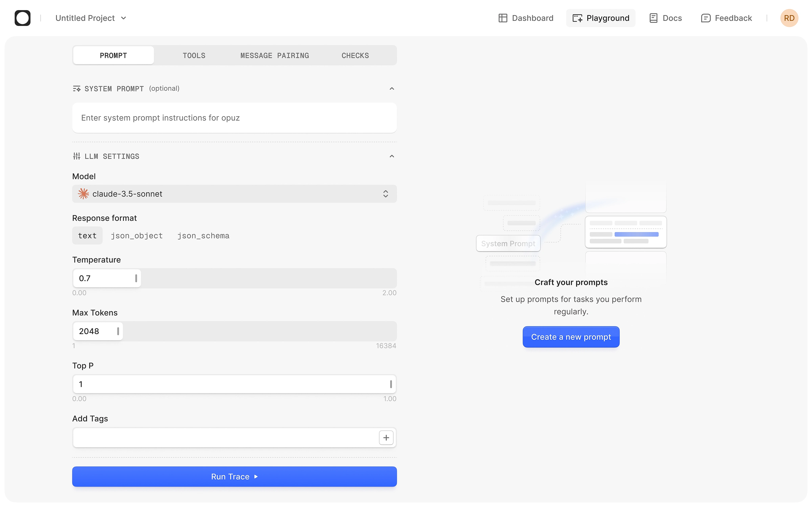Click the system prompt input field
The width and height of the screenshot is (812, 507).
(x=234, y=118)
